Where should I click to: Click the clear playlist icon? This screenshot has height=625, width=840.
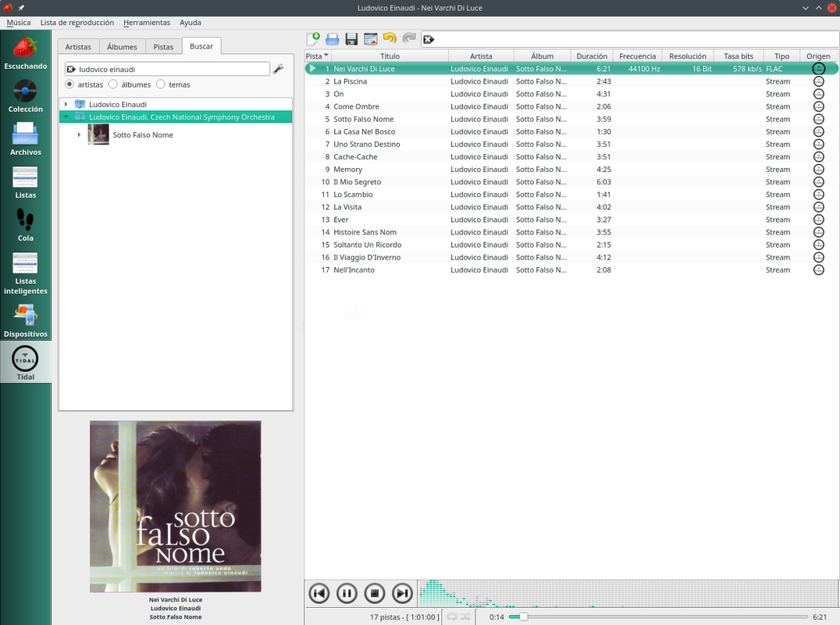point(370,38)
